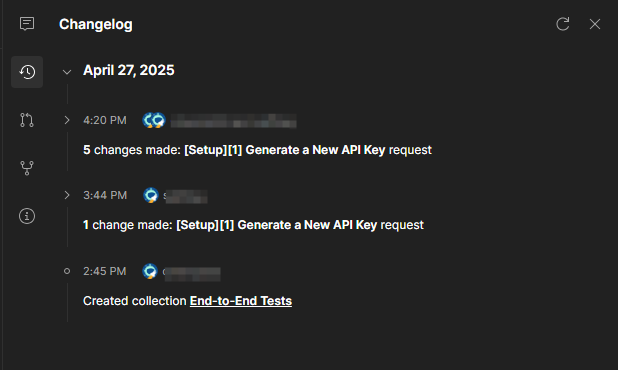The image size is (618, 370).
Task: Click the 1 change made request text
Action: point(253,225)
